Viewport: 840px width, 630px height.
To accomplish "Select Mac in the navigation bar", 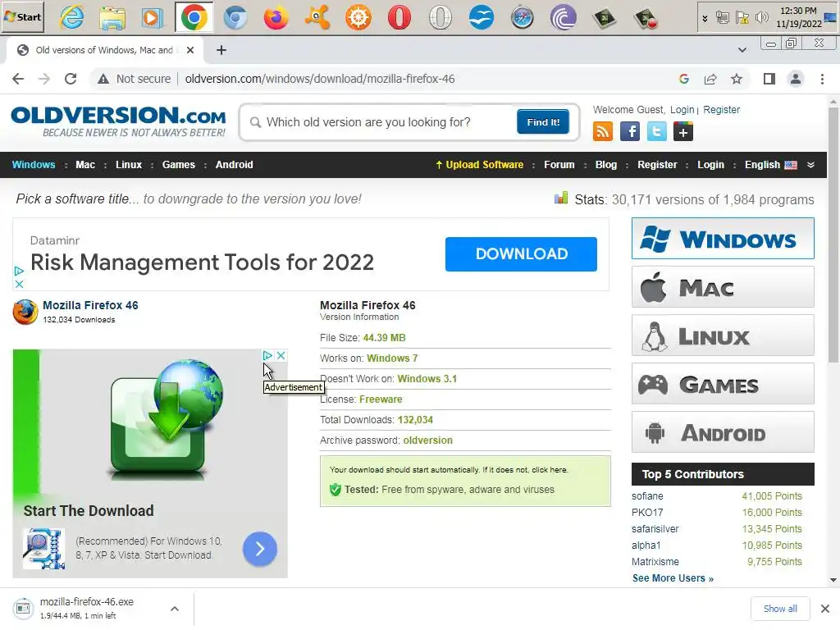I will pyautogui.click(x=85, y=164).
